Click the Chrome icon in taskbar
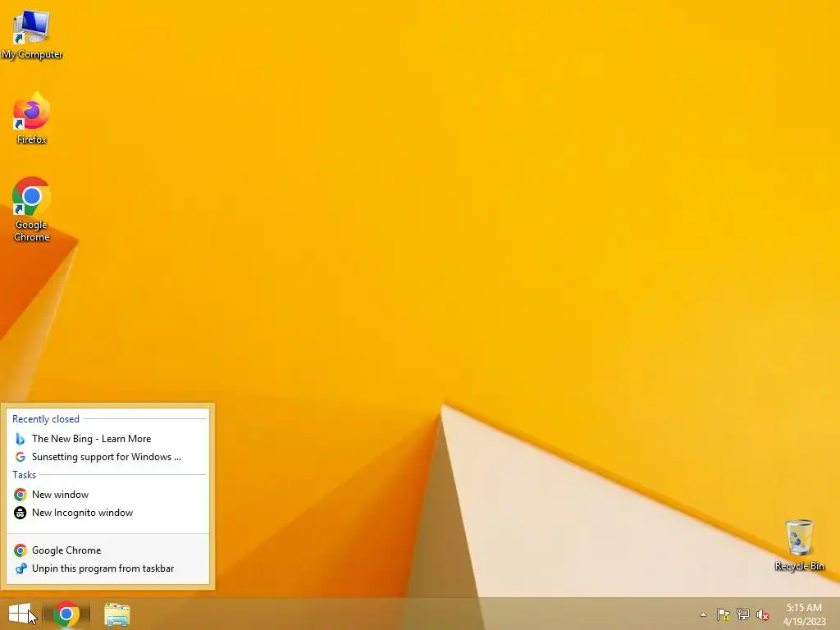Image resolution: width=840 pixels, height=630 pixels. click(x=66, y=614)
